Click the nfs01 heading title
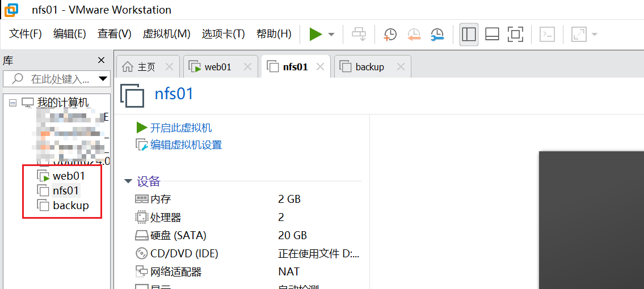 click(174, 94)
